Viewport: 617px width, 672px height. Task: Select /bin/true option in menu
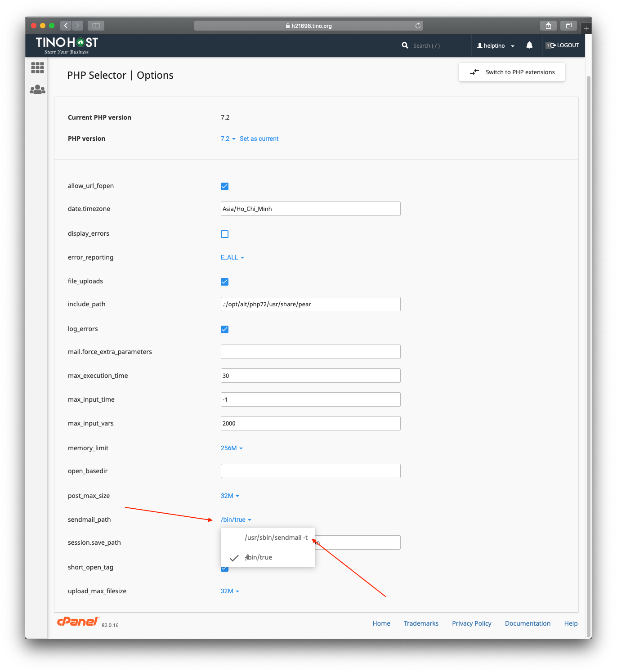(268, 557)
